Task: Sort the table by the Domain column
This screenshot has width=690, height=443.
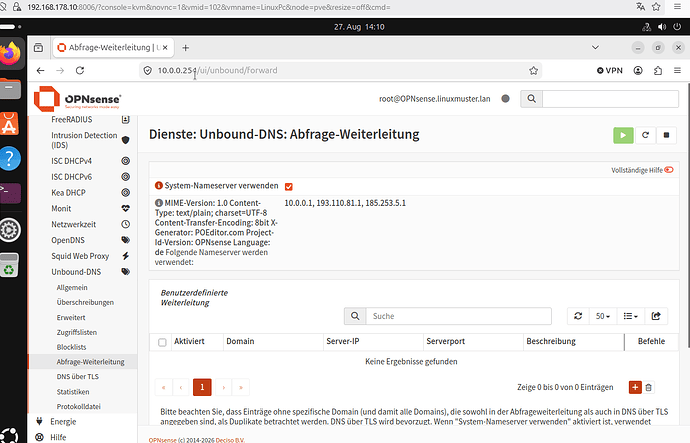Action: (240, 341)
